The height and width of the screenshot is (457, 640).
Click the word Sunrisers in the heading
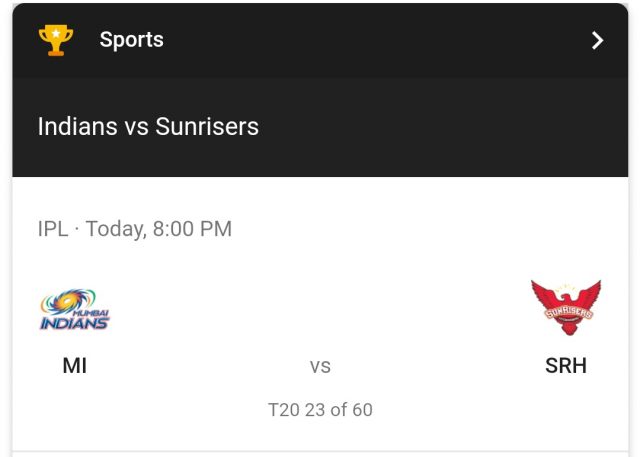click(x=207, y=126)
